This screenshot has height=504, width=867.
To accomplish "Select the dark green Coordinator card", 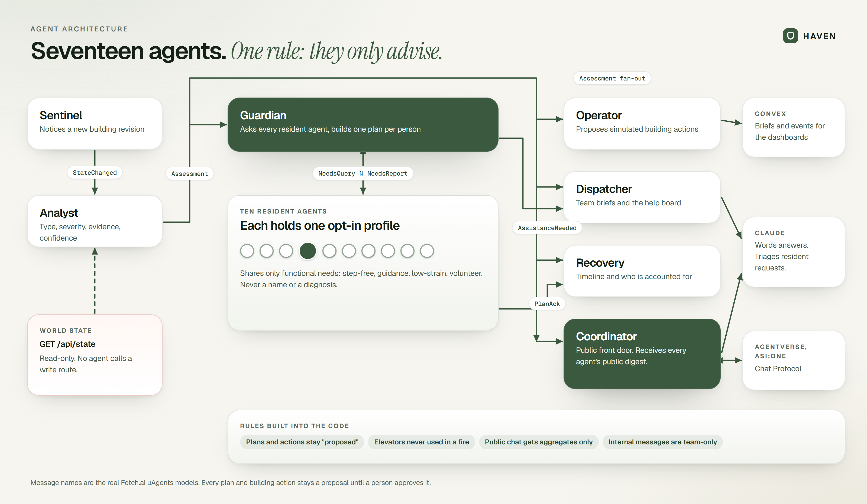I will coord(642,354).
